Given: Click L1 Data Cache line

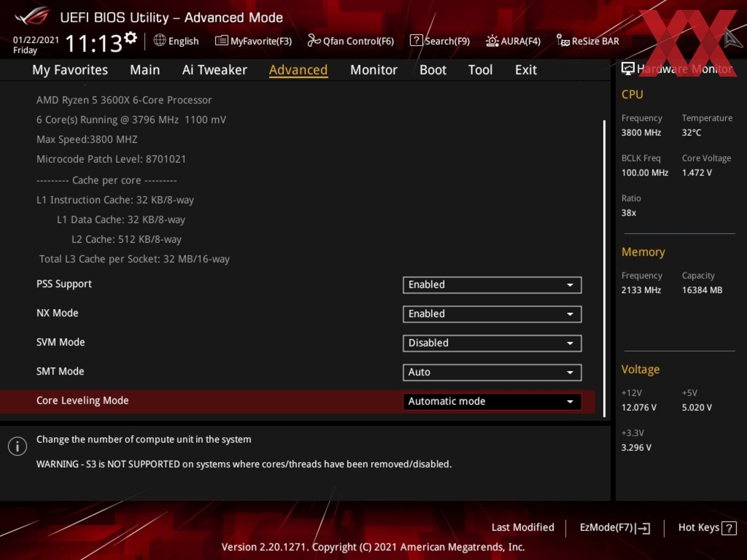Looking at the screenshot, I should pyautogui.click(x=121, y=220).
